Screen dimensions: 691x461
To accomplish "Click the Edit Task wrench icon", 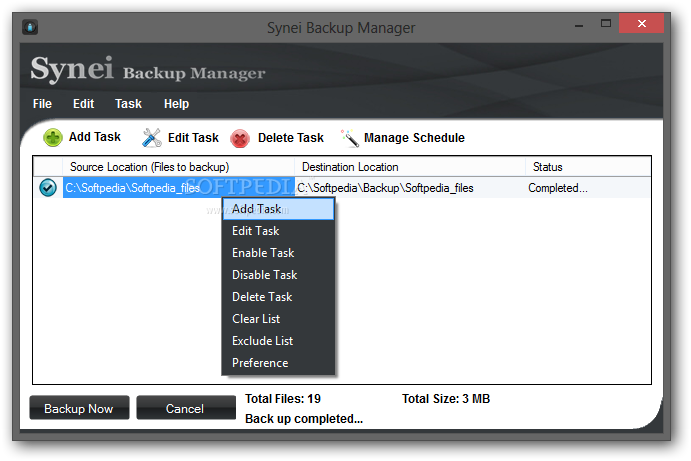I will [x=152, y=138].
